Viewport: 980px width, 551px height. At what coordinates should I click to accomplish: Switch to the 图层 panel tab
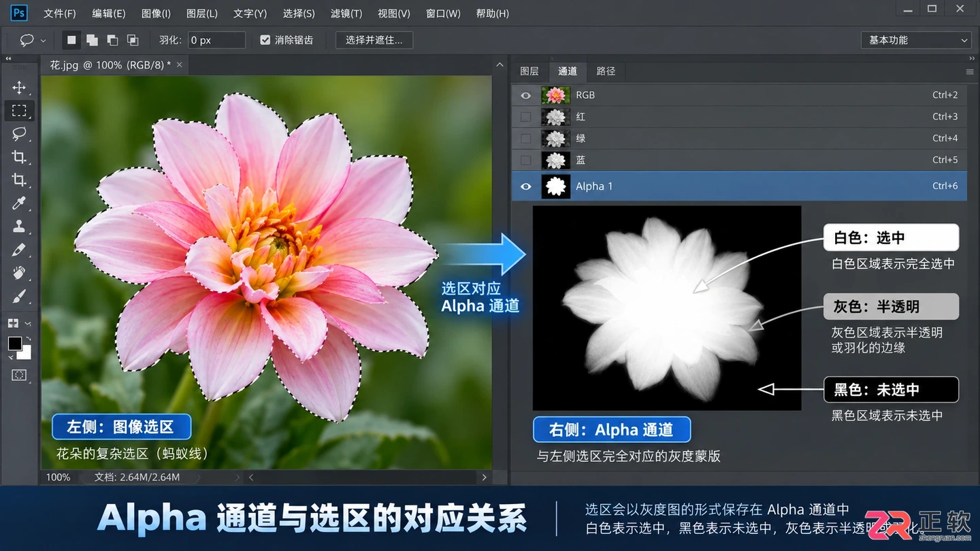click(x=529, y=71)
